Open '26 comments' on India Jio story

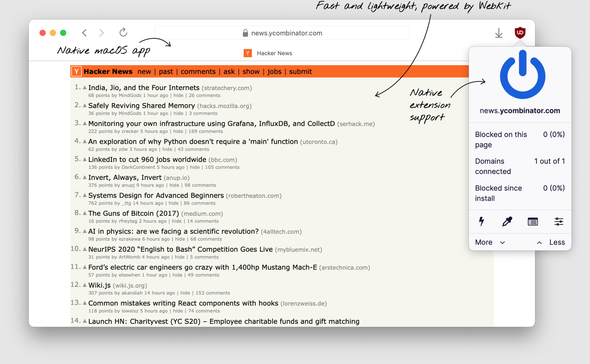205,95
